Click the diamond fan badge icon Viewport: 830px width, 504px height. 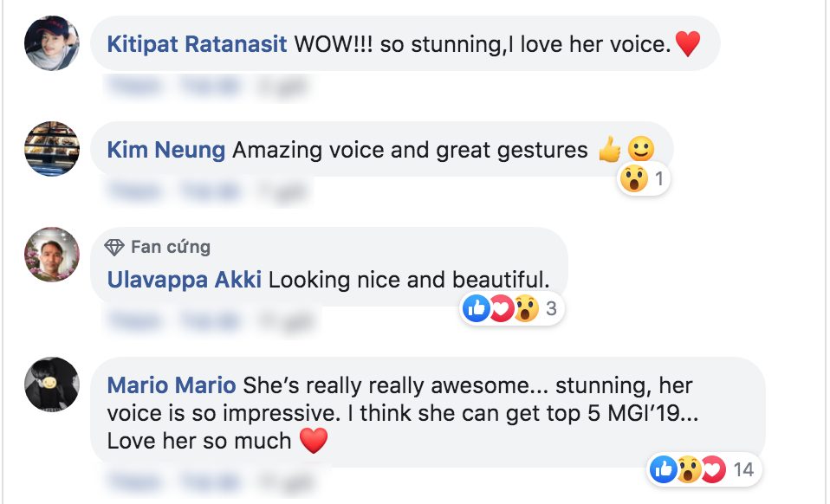coord(115,248)
